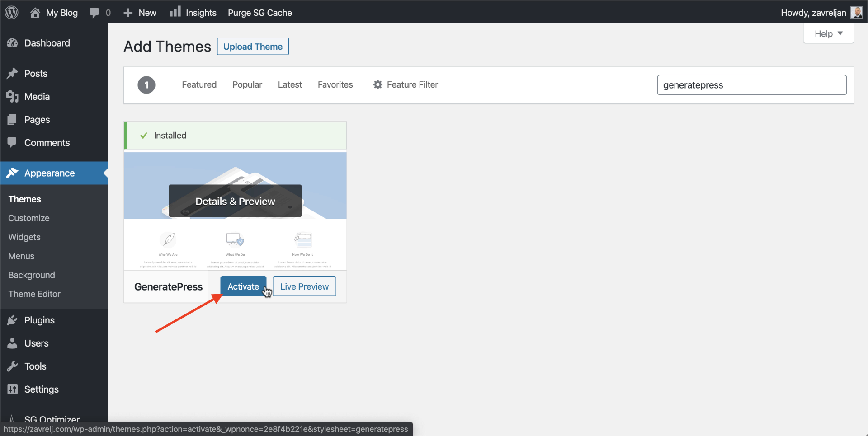This screenshot has width=868, height=436.
Task: Expand the Help dropdown
Action: (x=828, y=33)
